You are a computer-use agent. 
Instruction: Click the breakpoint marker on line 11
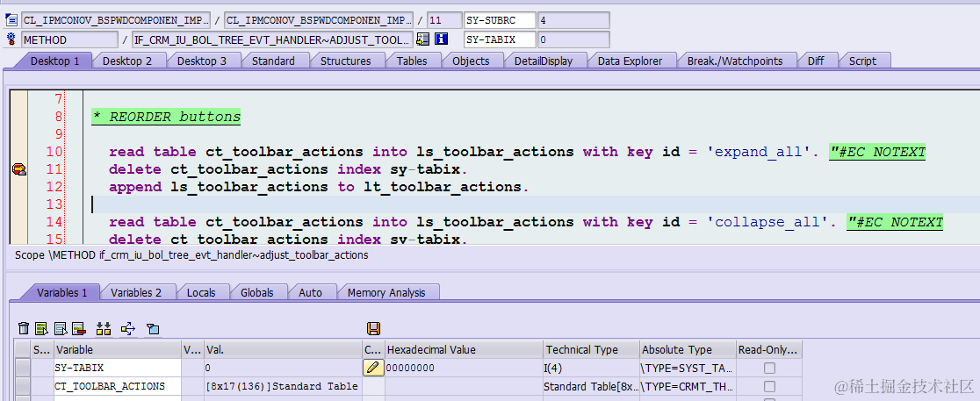19,169
